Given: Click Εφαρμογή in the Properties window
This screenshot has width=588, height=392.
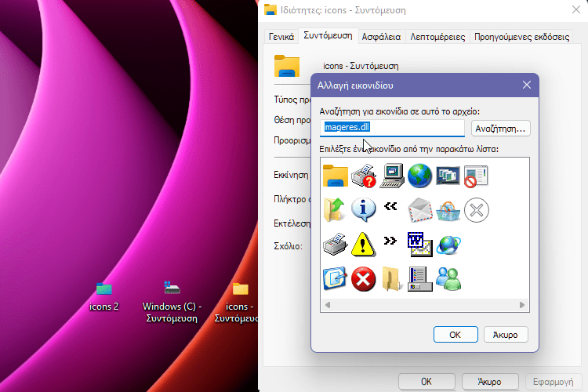Looking at the screenshot, I should pos(554,382).
